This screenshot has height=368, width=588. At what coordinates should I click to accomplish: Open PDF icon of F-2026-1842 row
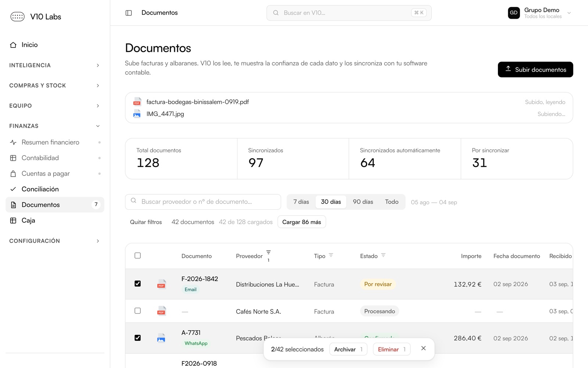pyautogui.click(x=161, y=284)
